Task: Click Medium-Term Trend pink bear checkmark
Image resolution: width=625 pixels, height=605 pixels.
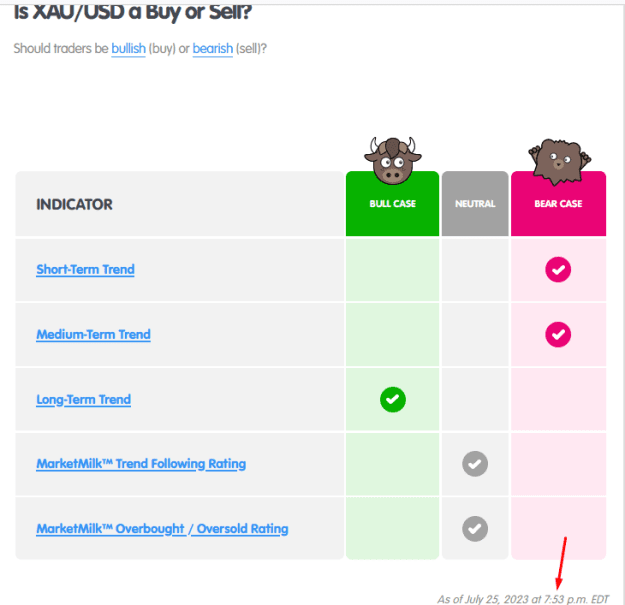Action: pos(558,334)
